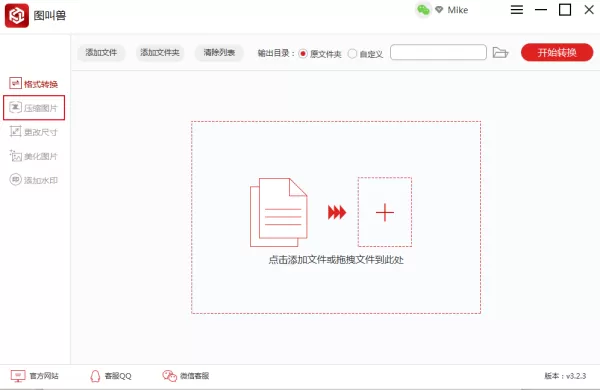This screenshot has height=390, width=600.
Task: Open the browse folder icon
Action: 500,52
